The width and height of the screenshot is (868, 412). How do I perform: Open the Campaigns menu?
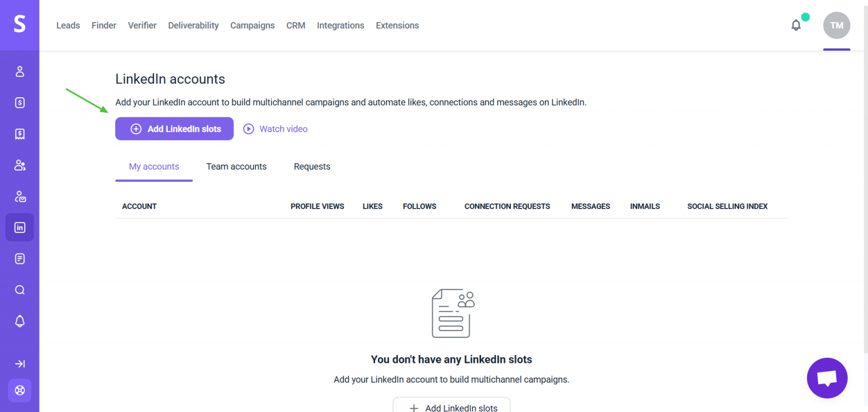pos(253,25)
